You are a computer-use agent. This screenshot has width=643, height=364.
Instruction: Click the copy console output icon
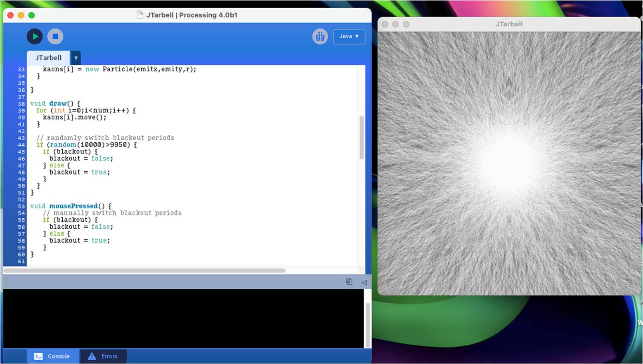point(349,282)
